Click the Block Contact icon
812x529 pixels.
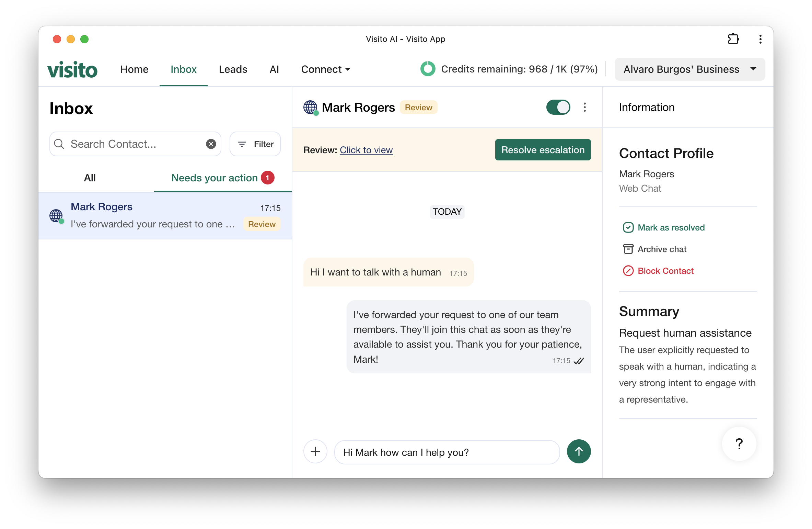click(x=628, y=271)
